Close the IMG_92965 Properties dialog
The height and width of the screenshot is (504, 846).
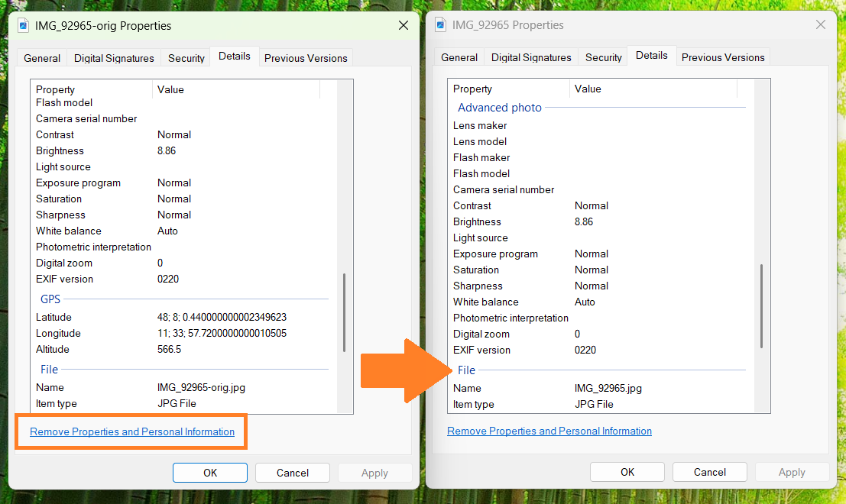[x=820, y=24]
